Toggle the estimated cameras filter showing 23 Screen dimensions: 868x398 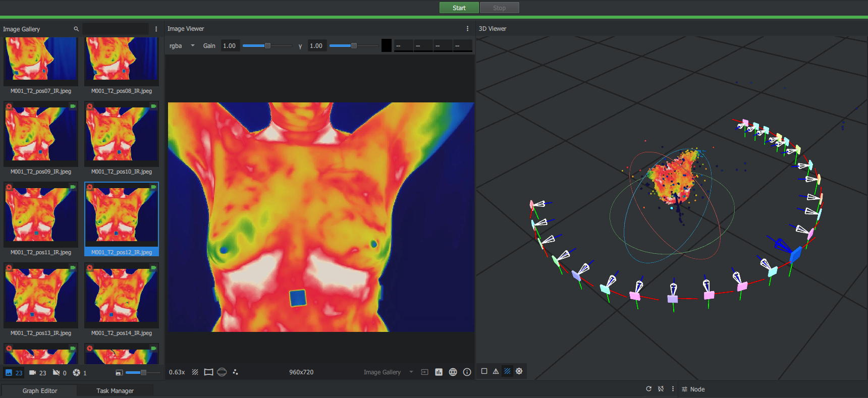tap(37, 373)
